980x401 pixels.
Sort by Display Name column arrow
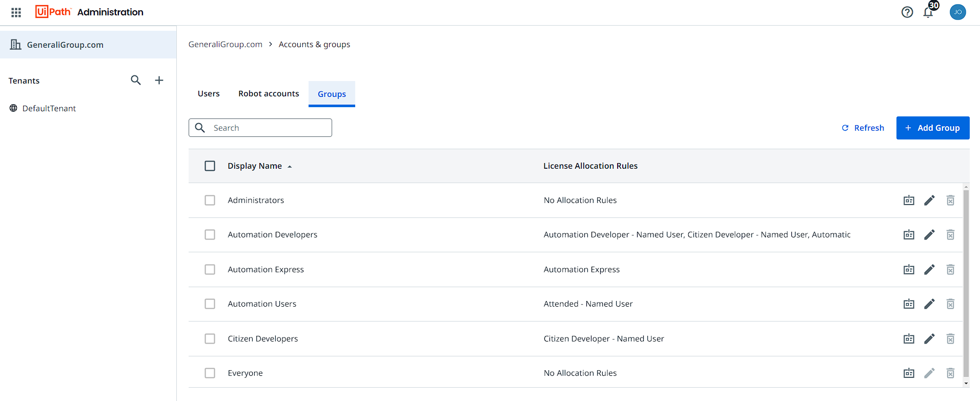coord(290,167)
